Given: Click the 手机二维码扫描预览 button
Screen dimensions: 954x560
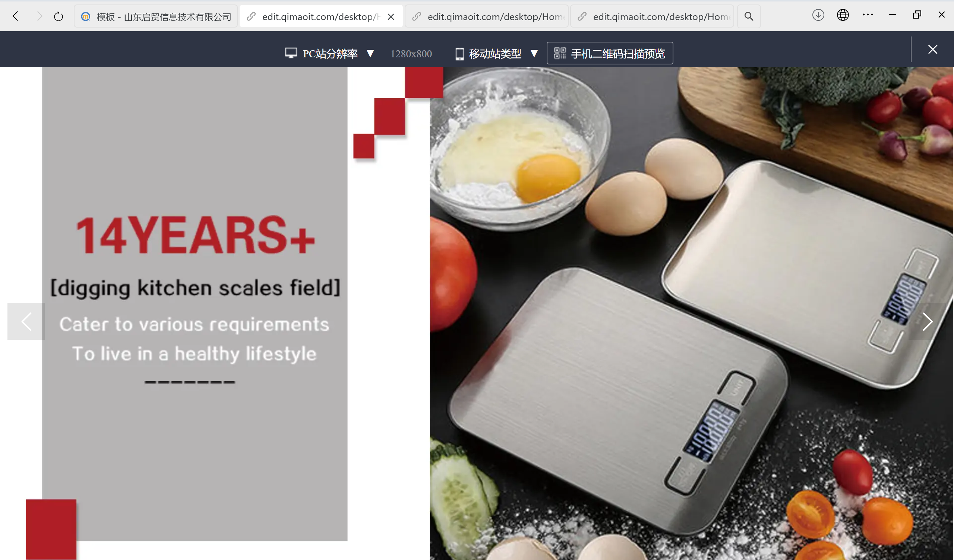Looking at the screenshot, I should click(610, 53).
